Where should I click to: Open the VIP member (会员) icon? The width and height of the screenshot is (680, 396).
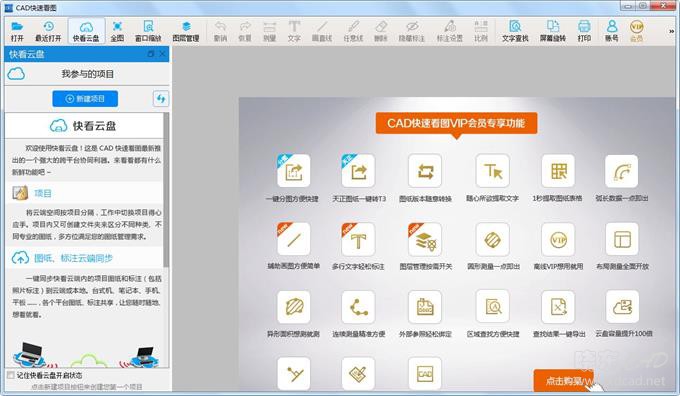pyautogui.click(x=636, y=31)
